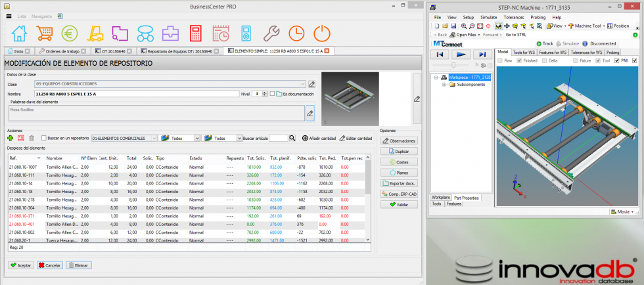Open the hamburger menu in BusinessCenter
This screenshot has width=644, height=285.
[x=9, y=16]
